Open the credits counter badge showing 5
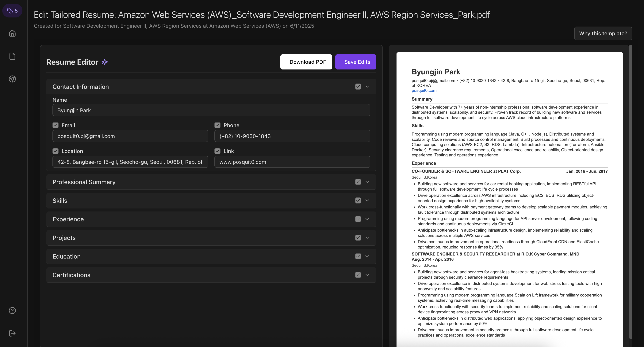This screenshot has height=347, width=644. [12, 10]
